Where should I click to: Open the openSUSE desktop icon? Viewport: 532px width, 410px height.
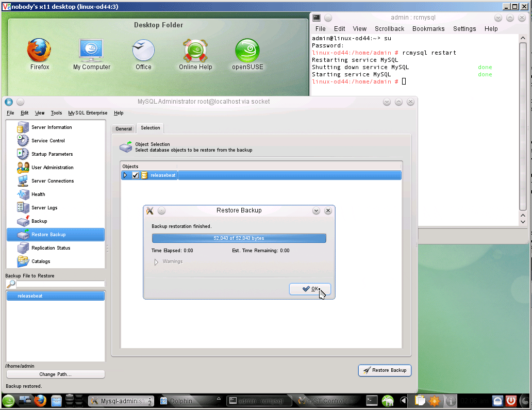[x=247, y=54]
